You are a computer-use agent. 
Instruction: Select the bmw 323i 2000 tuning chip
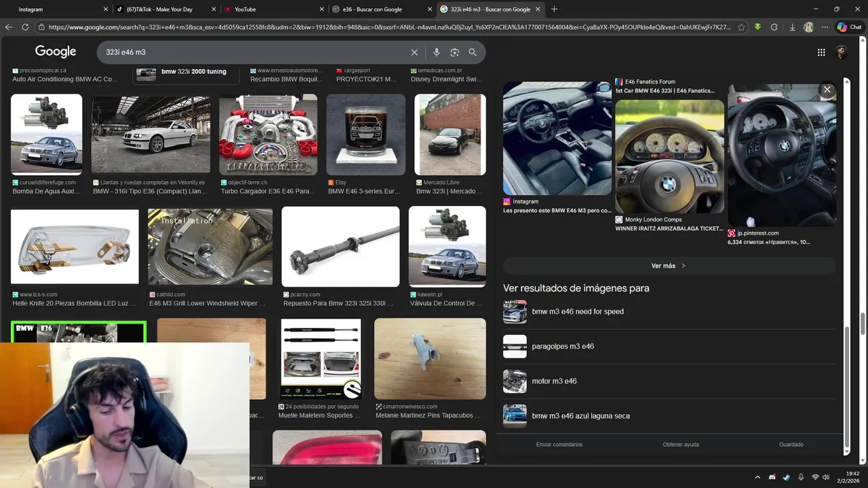[186, 73]
